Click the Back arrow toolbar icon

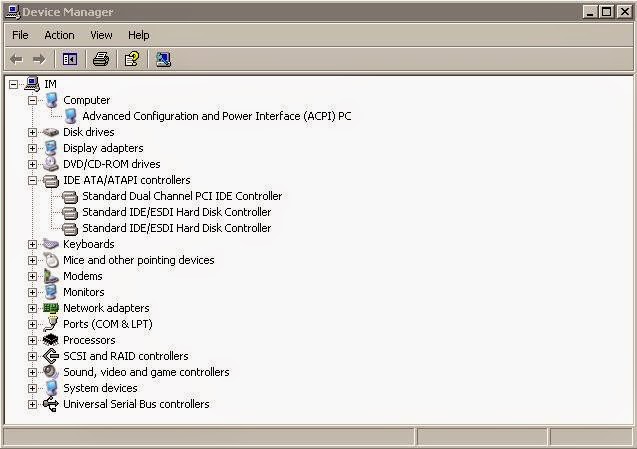[16, 59]
